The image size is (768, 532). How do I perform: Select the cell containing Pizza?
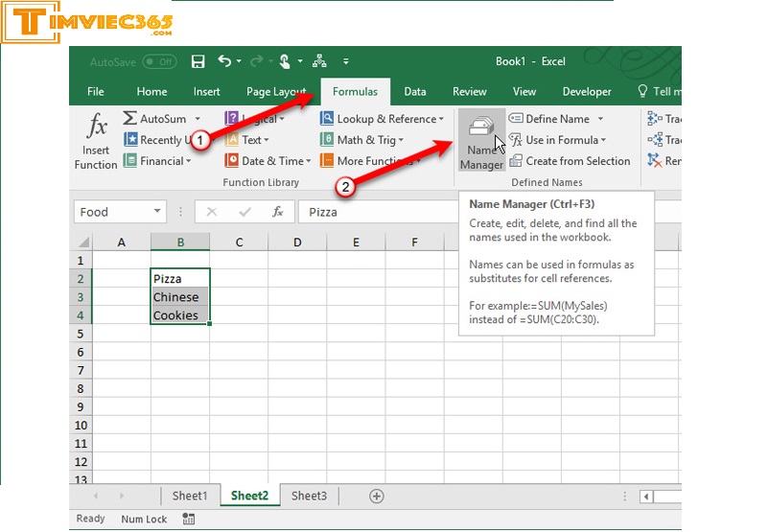click(180, 278)
